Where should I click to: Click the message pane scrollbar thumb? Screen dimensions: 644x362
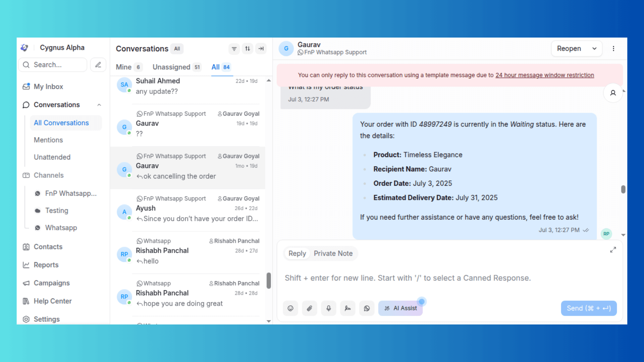(x=623, y=189)
